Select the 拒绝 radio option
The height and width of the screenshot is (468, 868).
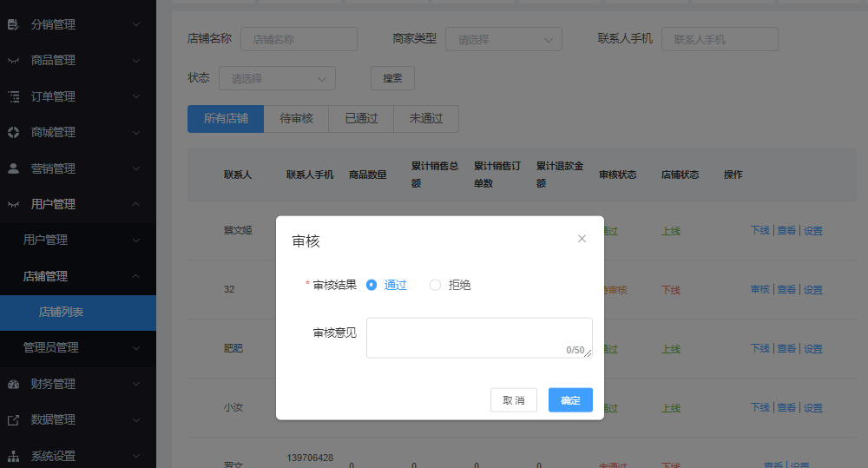(436, 285)
